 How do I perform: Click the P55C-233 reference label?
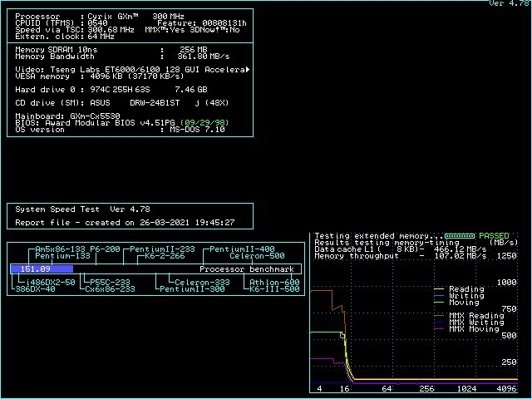click(x=111, y=283)
